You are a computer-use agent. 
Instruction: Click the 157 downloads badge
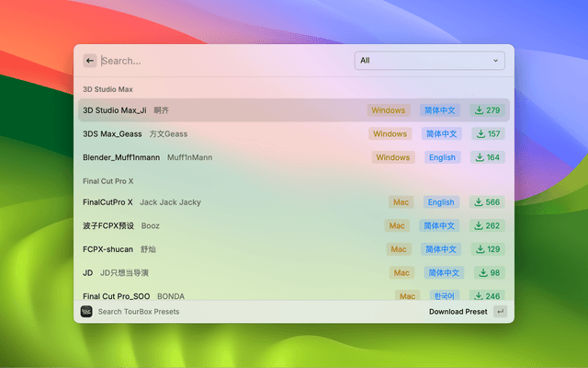point(487,133)
